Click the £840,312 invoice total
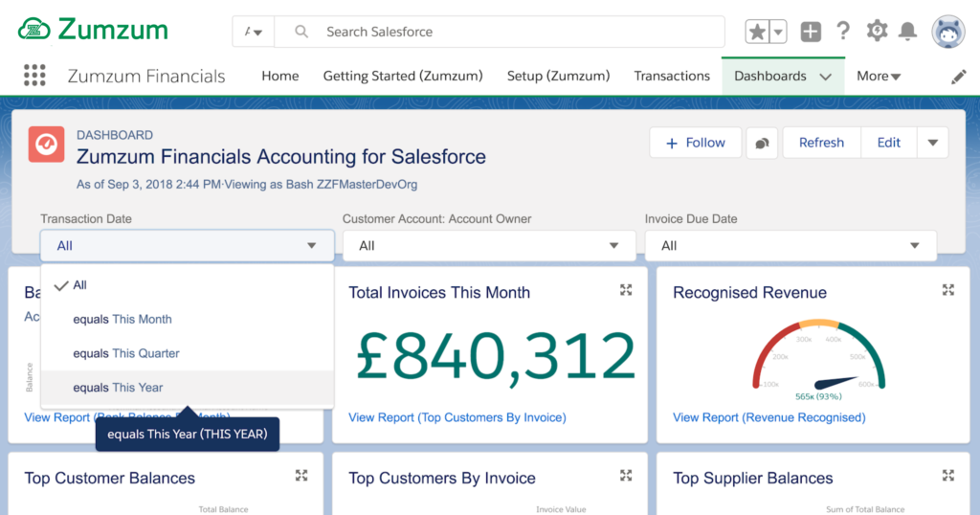Image resolution: width=980 pixels, height=515 pixels. [496, 356]
